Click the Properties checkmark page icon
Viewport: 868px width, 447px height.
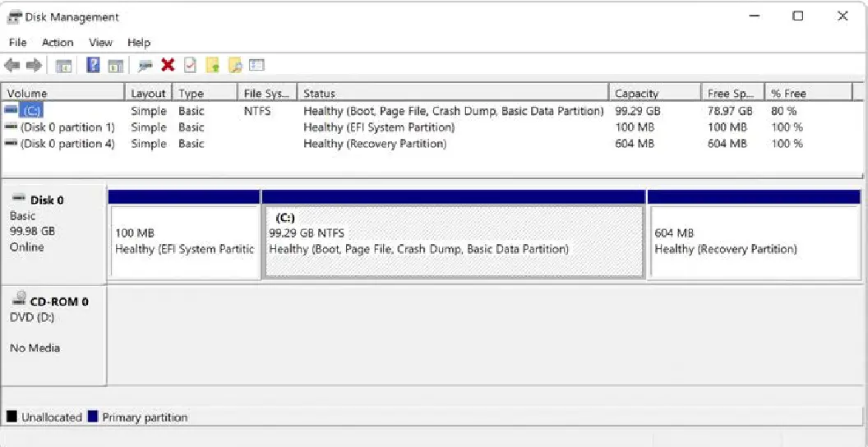tap(190, 66)
